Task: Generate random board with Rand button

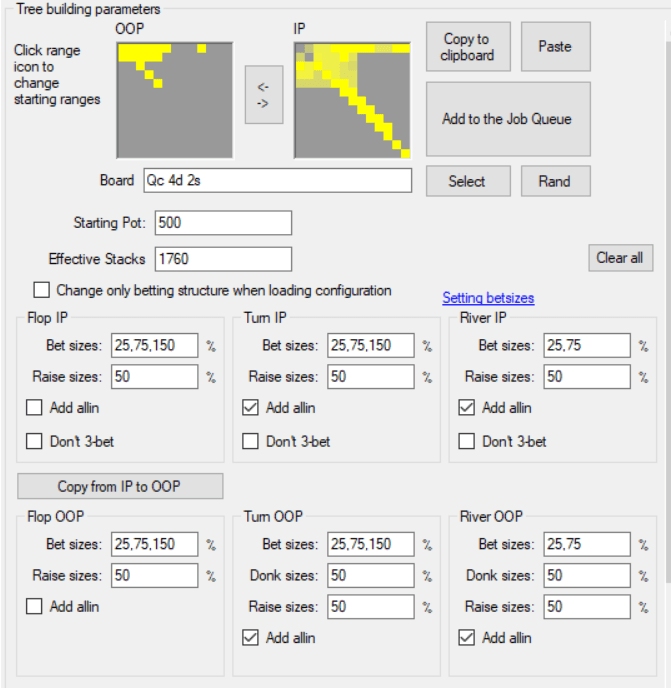Action: [x=554, y=181]
